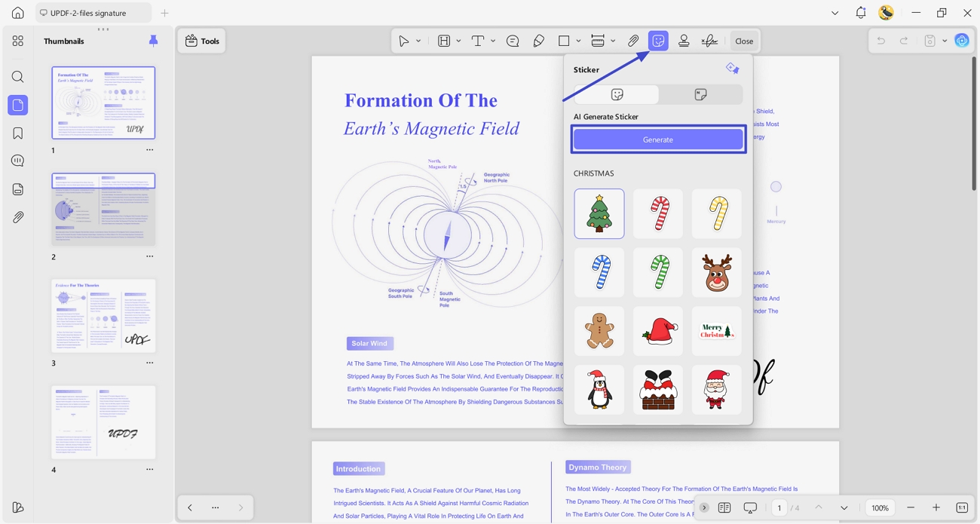Open more options for page 1 thumbnail
Viewport: 980px width, 524px height.
tap(149, 150)
